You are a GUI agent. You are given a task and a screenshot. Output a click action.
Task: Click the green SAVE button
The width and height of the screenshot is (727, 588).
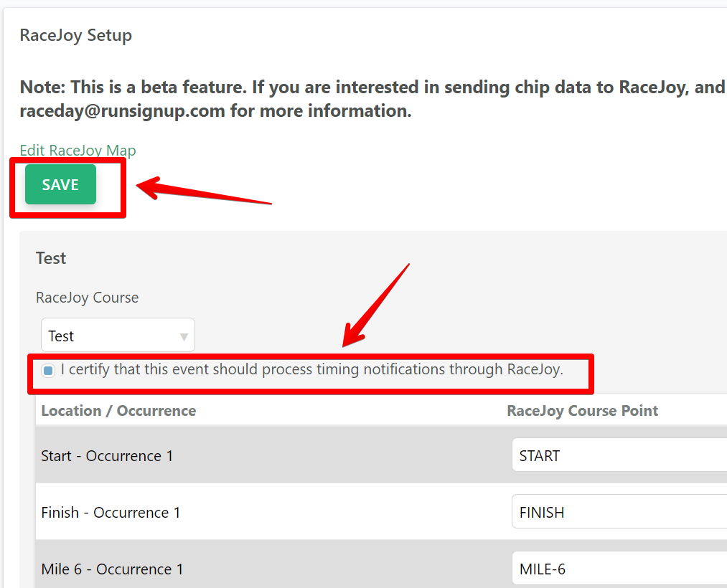[60, 184]
